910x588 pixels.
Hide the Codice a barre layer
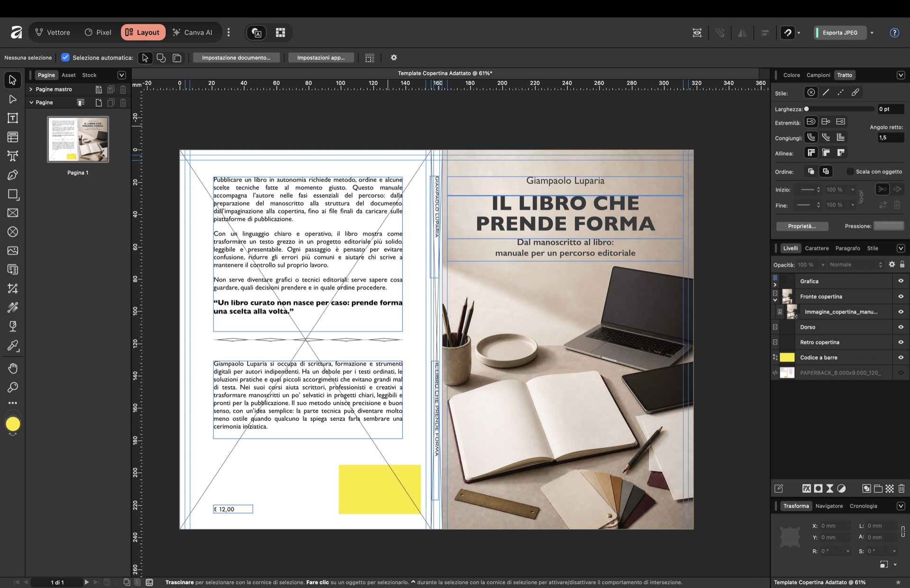click(x=901, y=357)
